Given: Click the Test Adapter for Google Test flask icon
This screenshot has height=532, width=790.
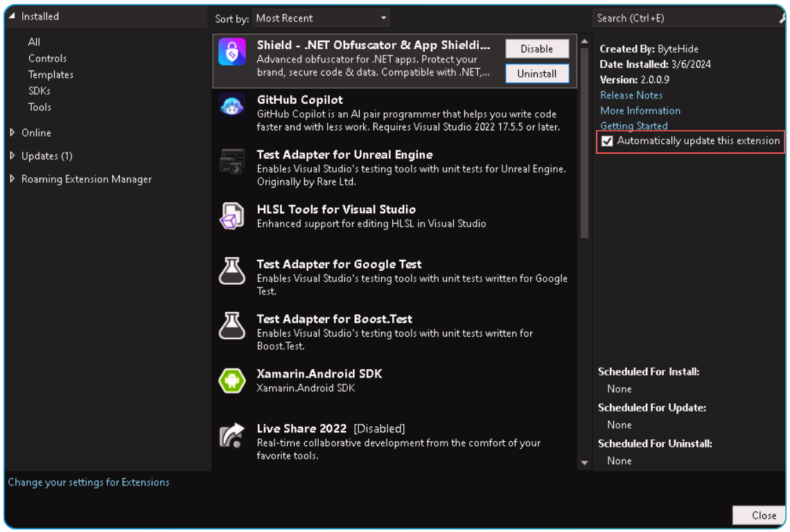Looking at the screenshot, I should click(231, 271).
